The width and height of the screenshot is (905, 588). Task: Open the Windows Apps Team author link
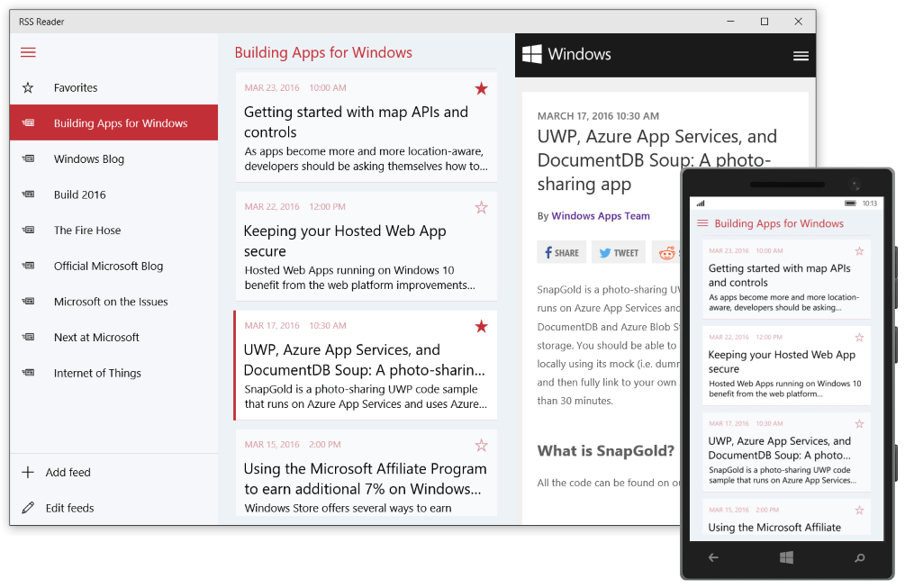tap(600, 216)
